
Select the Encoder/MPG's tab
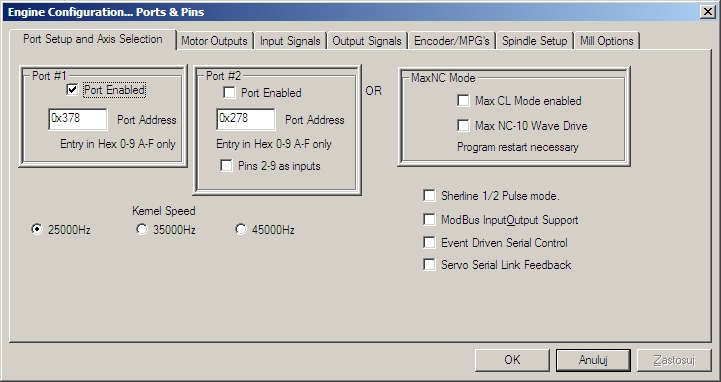[x=452, y=41]
